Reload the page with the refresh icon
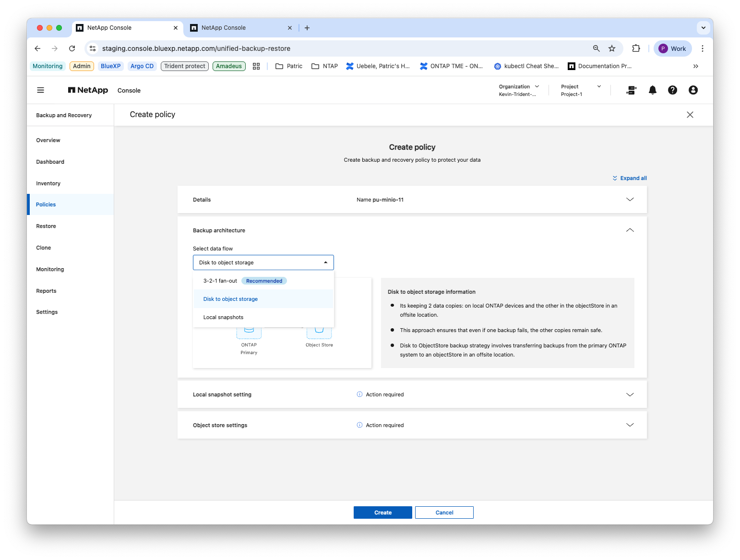Image resolution: width=740 pixels, height=560 pixels. (72, 48)
